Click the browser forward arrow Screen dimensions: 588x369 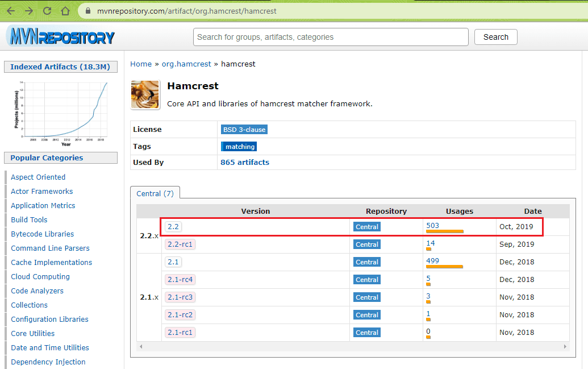click(29, 11)
